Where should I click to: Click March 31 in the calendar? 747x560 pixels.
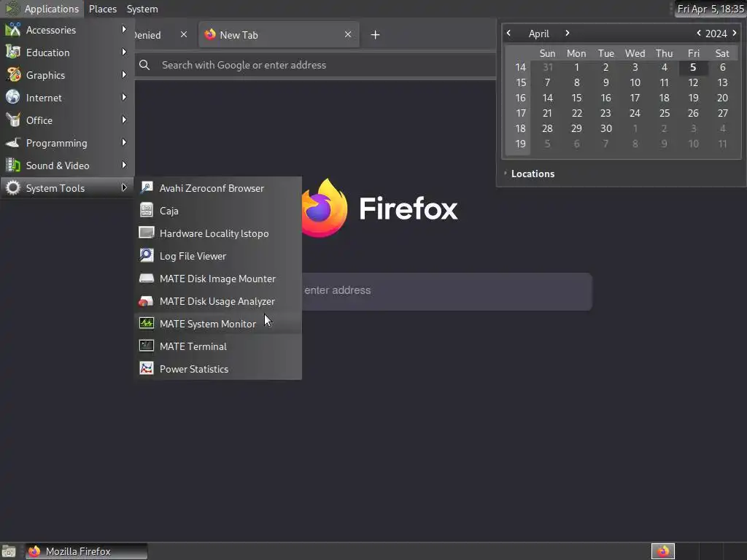coord(547,68)
